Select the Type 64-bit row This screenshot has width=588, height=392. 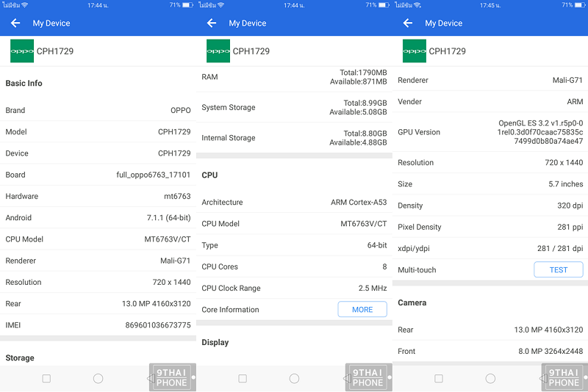pyautogui.click(x=294, y=245)
